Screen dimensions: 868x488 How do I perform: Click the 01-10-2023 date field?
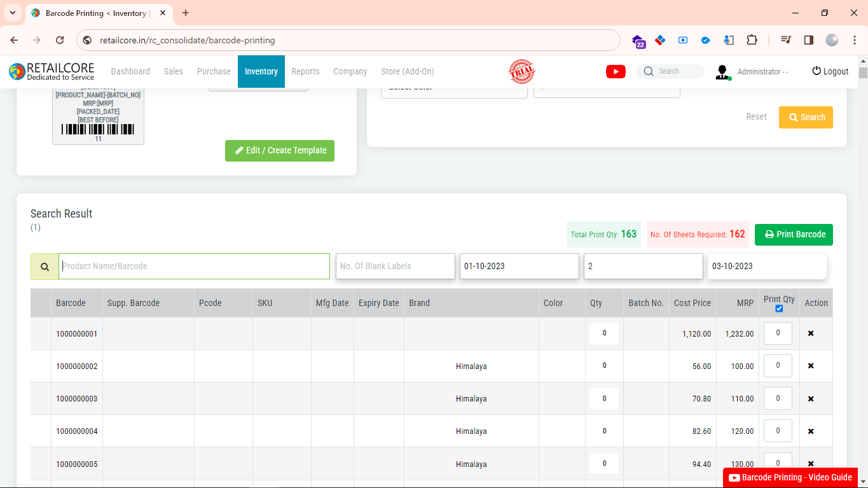520,266
